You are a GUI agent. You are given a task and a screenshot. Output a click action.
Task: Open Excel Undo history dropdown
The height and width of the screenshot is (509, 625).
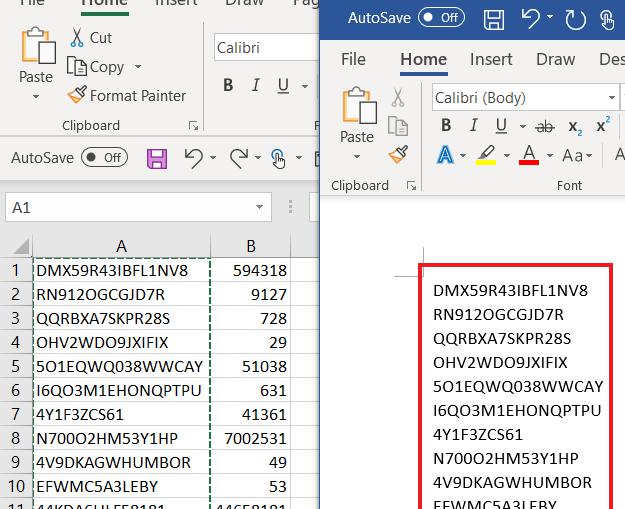coord(213,158)
